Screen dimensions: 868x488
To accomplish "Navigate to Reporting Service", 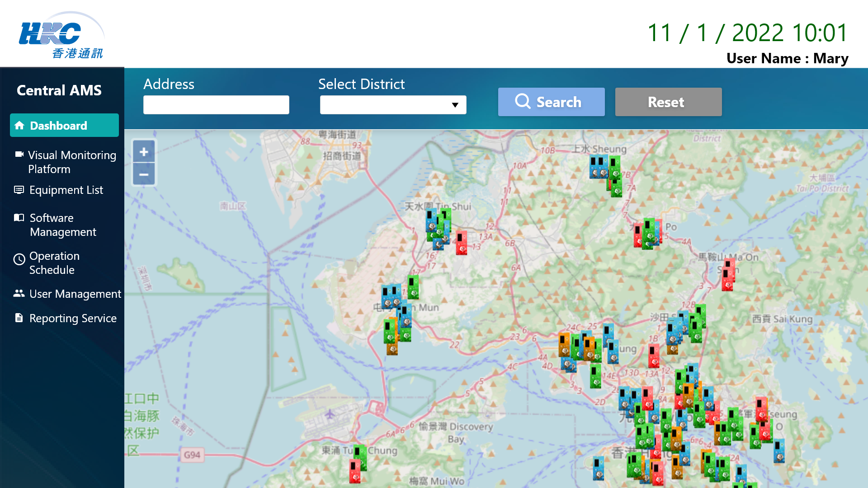I will (72, 318).
